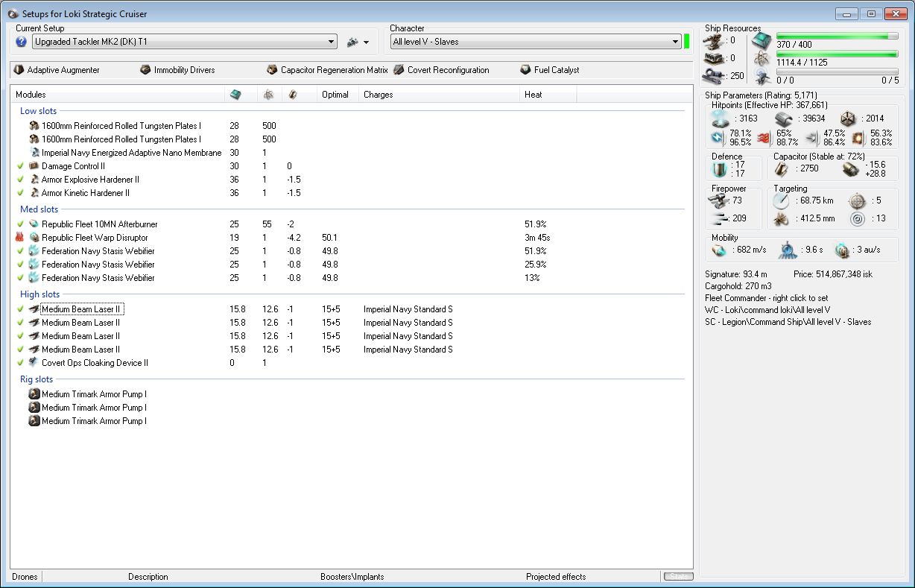Click the CPU chip icon beside 370 / 400
This screenshot has width=915, height=588.
pos(762,40)
